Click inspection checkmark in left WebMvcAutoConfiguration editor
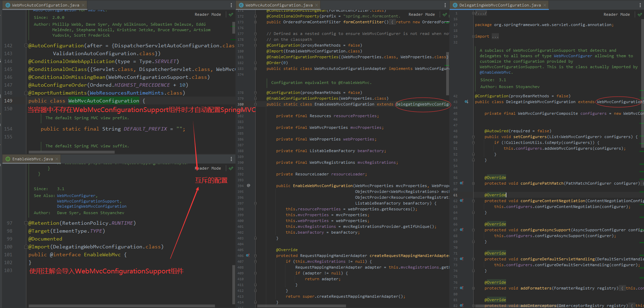644x308 pixels. tap(231, 15)
